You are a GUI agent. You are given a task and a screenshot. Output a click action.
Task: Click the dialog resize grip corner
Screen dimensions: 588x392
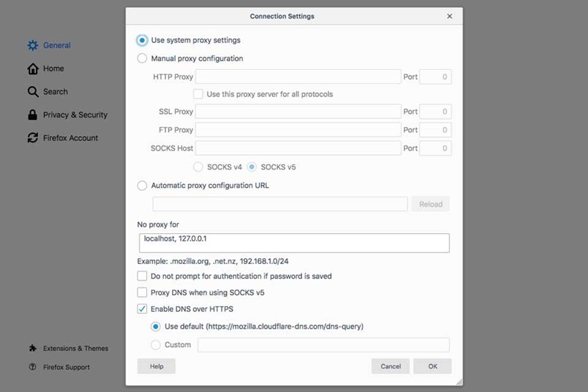459,382
